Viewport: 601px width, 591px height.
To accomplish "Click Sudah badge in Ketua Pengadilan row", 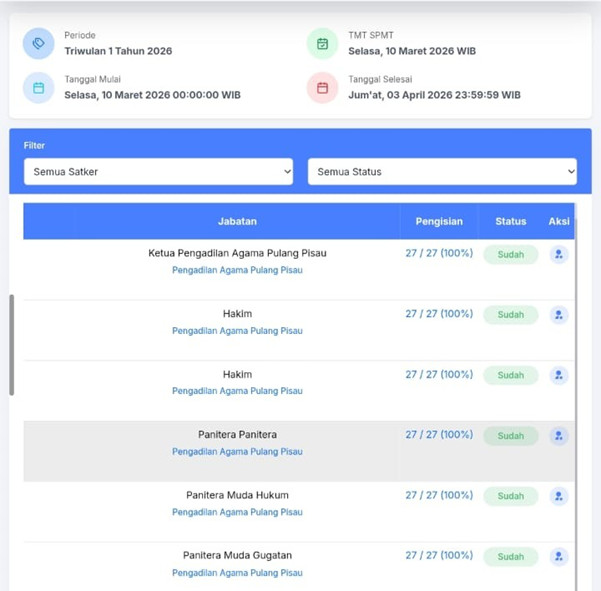I will tap(510, 255).
